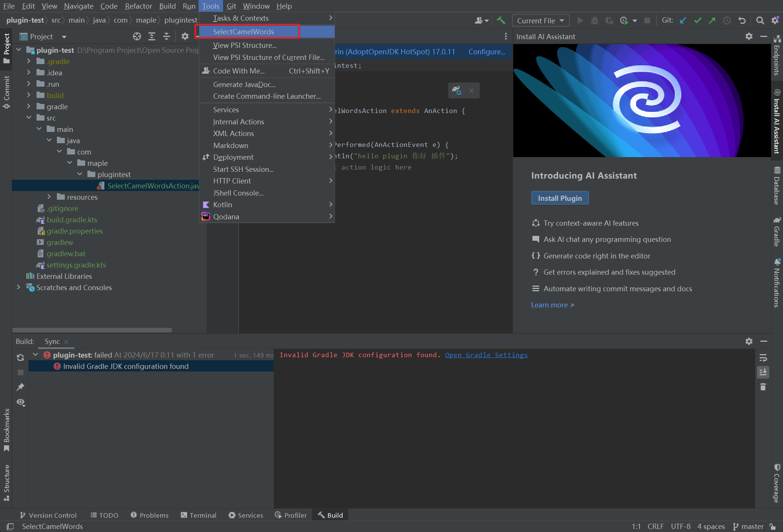Screen dimensions: 783x532
Task: Click the Open Gradle Settings link
Action: [x=486, y=355]
